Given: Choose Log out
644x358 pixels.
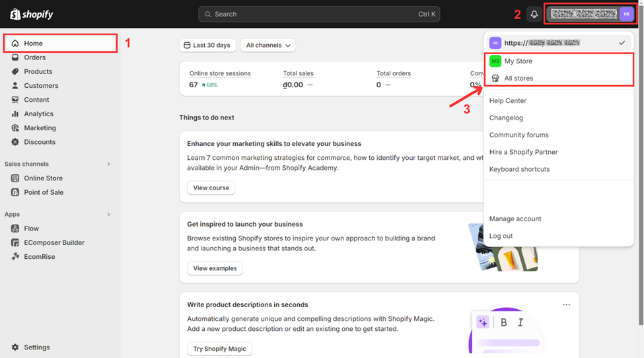Looking at the screenshot, I should coord(501,236).
